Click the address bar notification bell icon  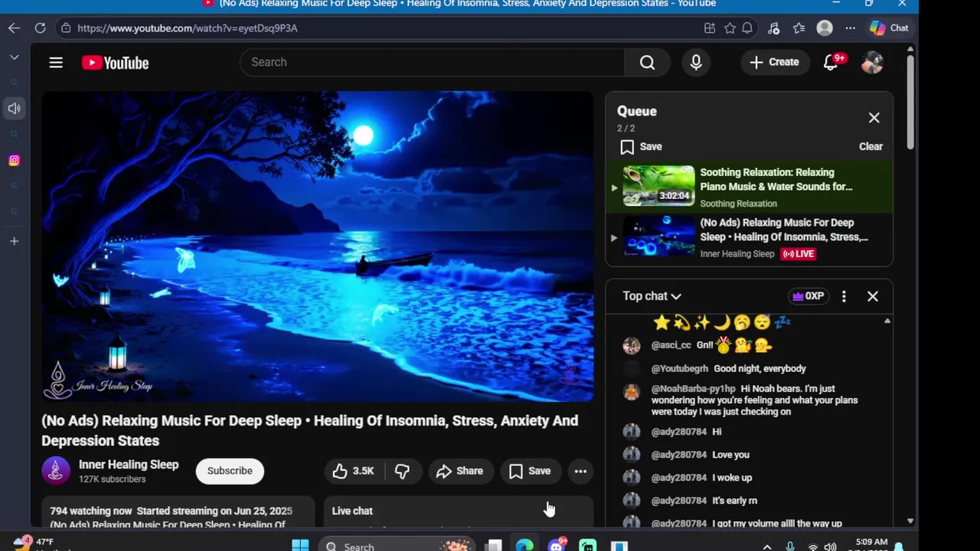point(747,28)
